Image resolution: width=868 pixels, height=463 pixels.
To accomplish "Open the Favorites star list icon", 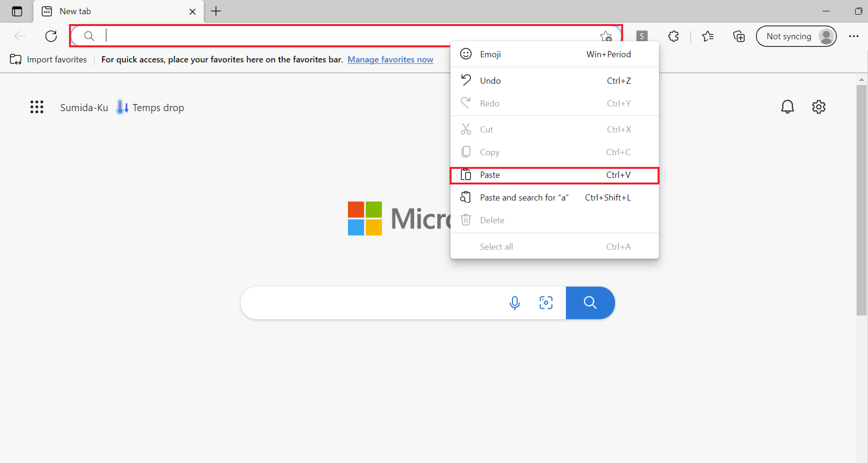I will [707, 36].
